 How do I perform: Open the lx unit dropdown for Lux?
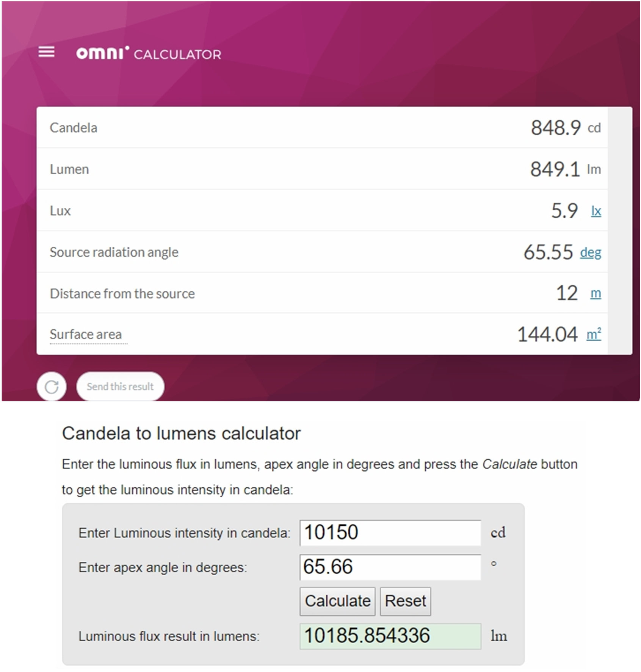596,211
